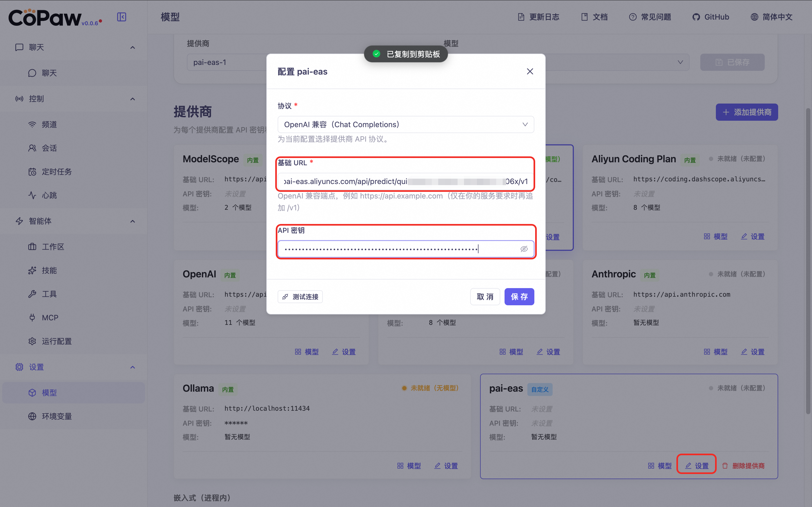
Task: Toggle API key visibility eye icon
Action: [524, 249]
